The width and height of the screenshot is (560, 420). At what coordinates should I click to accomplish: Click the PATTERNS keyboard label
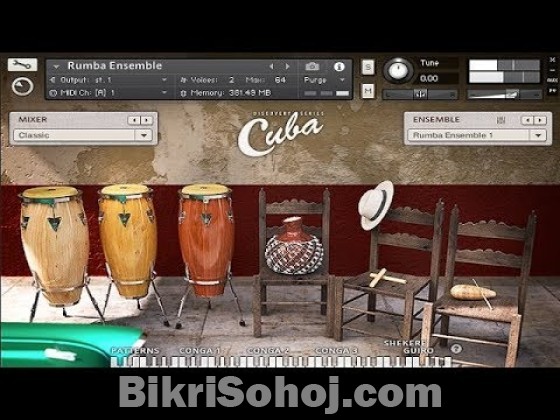(x=135, y=351)
